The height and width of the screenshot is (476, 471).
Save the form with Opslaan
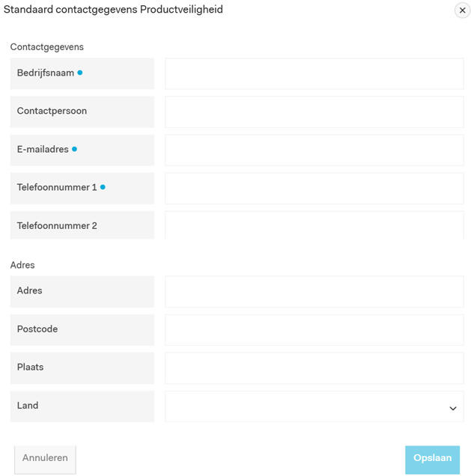432,460
